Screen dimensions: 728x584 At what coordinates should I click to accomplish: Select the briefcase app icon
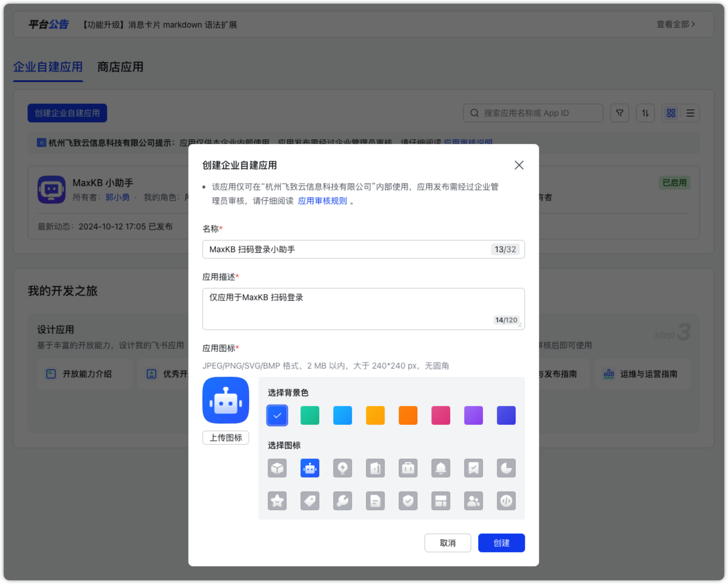click(408, 468)
